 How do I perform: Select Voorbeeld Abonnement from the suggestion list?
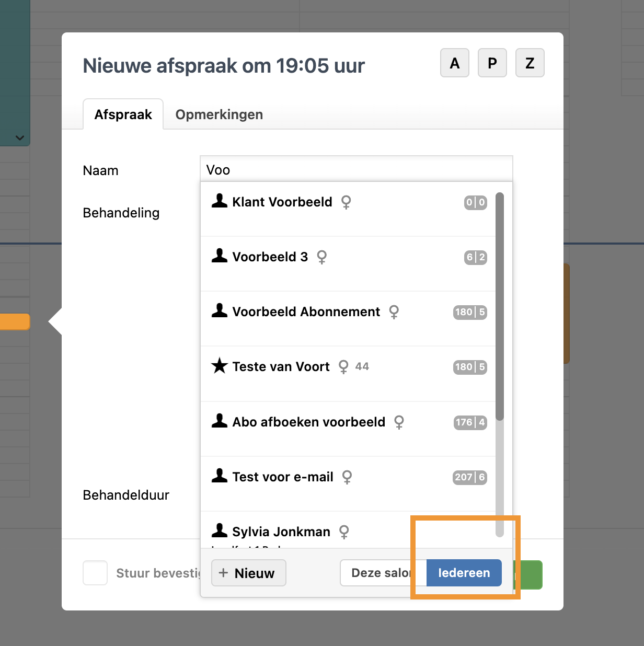point(306,312)
